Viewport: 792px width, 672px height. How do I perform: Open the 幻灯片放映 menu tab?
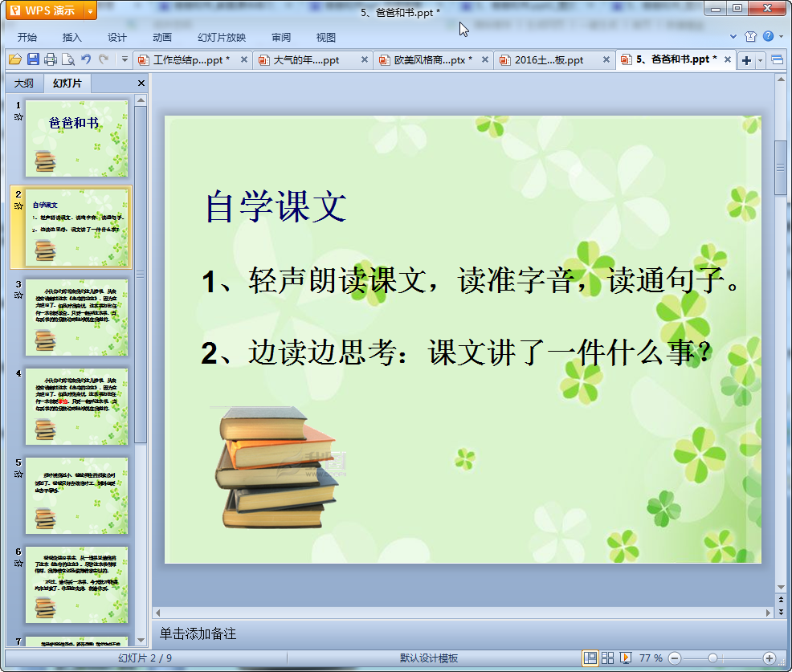(x=222, y=38)
